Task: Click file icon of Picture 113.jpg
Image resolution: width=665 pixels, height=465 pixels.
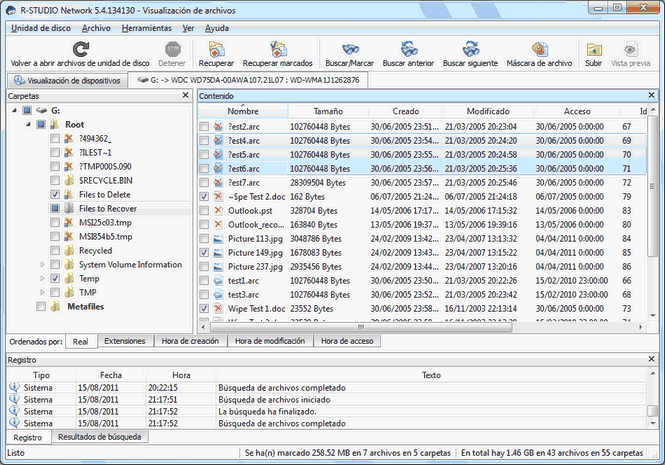Action: [x=218, y=239]
